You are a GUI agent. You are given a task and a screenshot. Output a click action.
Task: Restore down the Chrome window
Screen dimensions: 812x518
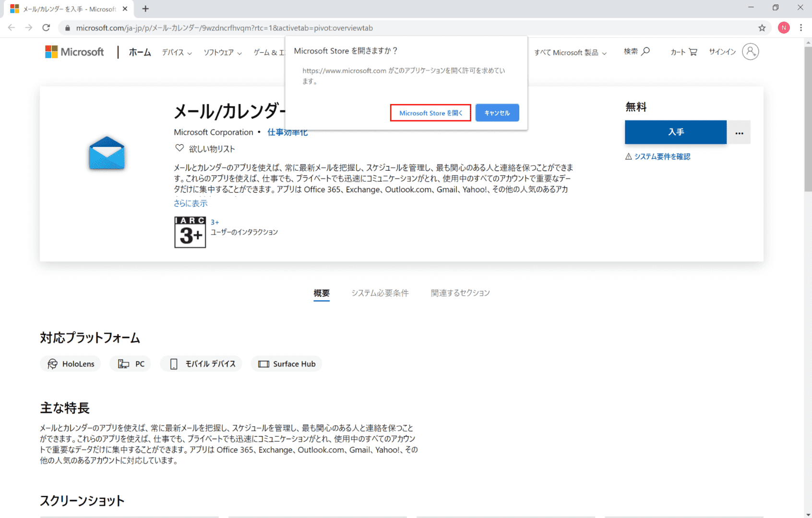click(x=776, y=8)
